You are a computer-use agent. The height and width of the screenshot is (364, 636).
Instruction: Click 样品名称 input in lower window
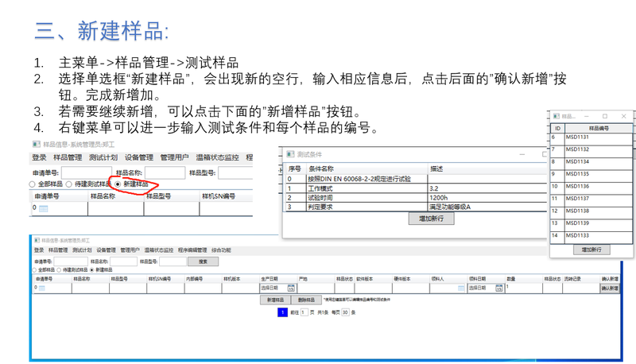pos(123,261)
